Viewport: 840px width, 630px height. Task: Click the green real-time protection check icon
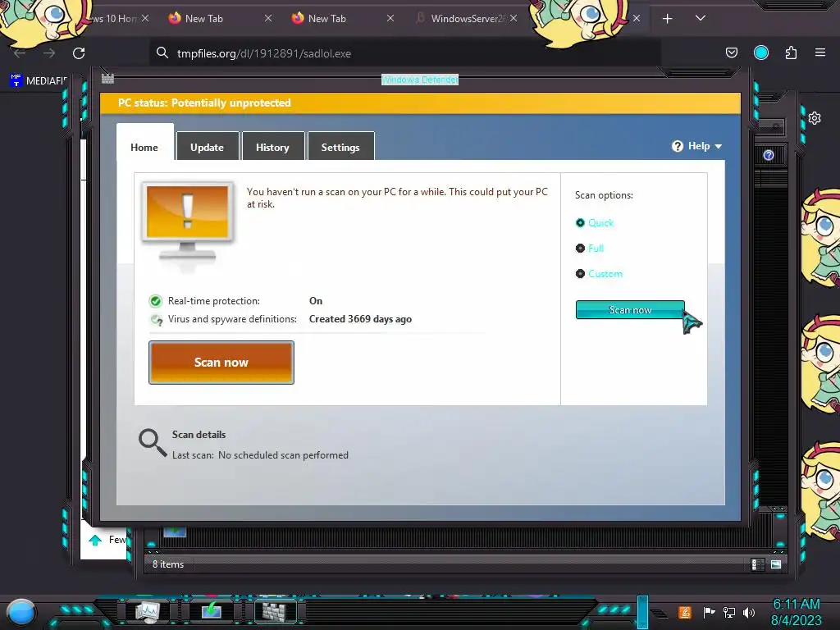(x=155, y=301)
